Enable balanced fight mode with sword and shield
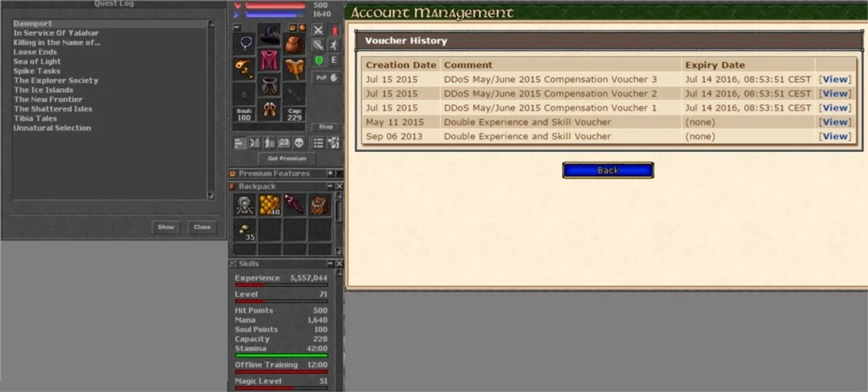 318,45
